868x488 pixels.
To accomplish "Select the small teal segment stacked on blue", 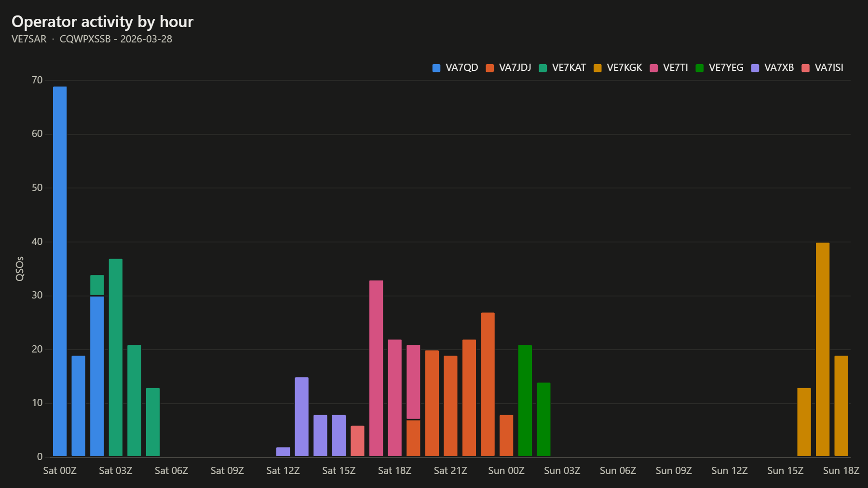I will (x=97, y=285).
